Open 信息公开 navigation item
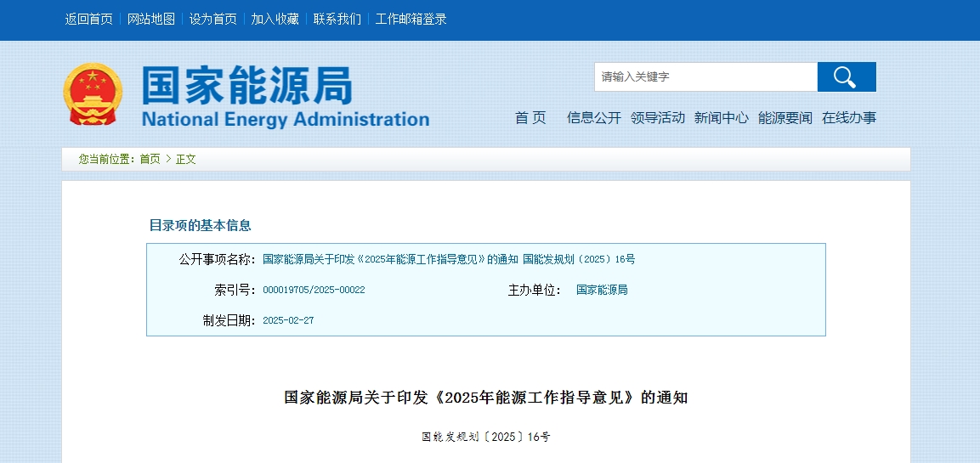This screenshot has height=463, width=980. (594, 118)
